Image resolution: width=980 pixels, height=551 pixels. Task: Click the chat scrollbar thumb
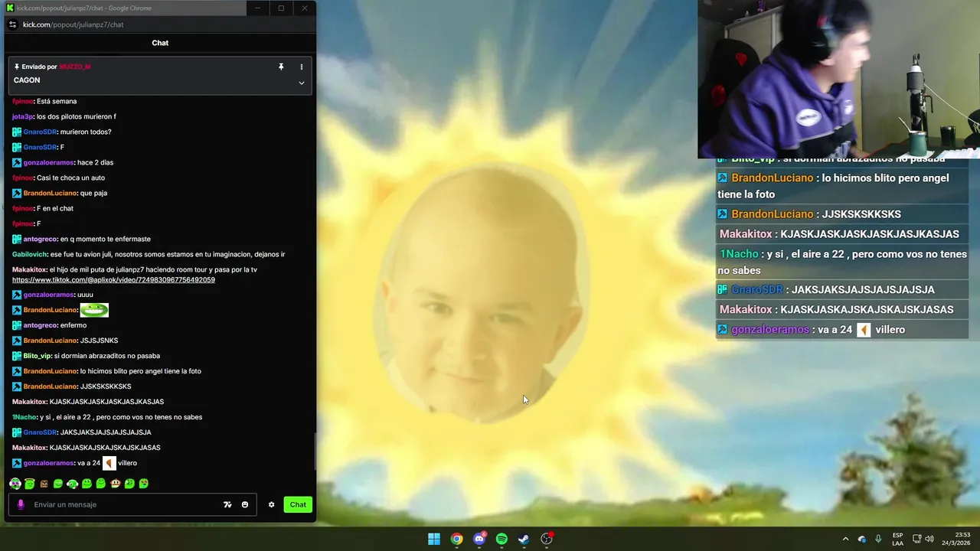pos(315,452)
